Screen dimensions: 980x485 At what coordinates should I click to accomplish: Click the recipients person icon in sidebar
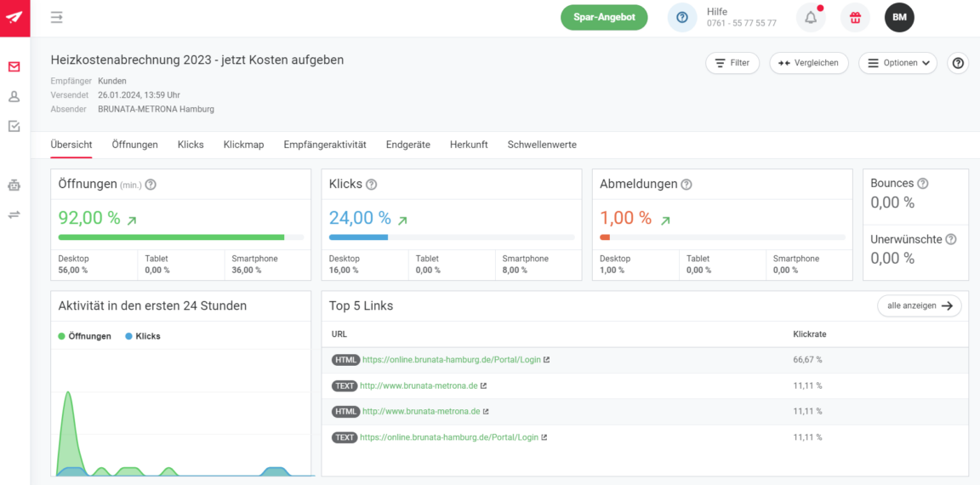pos(14,96)
